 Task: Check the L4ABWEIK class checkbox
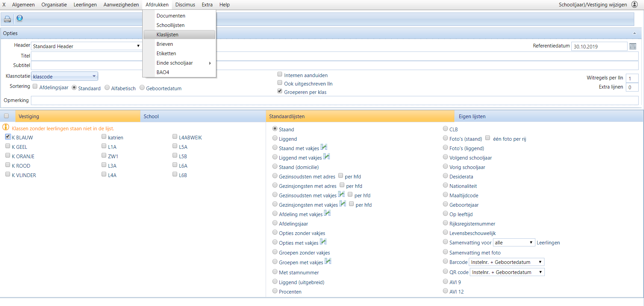(175, 136)
